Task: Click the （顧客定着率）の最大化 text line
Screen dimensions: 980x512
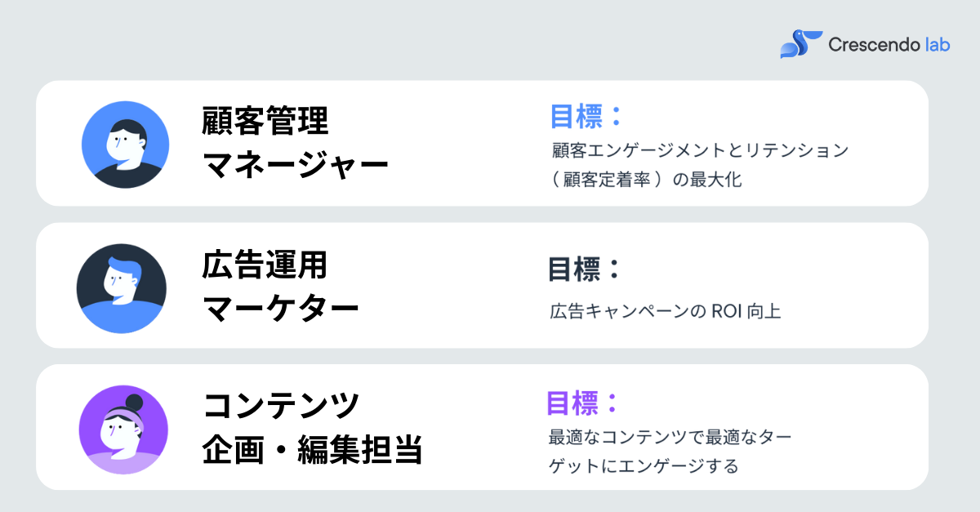Action: (x=647, y=180)
